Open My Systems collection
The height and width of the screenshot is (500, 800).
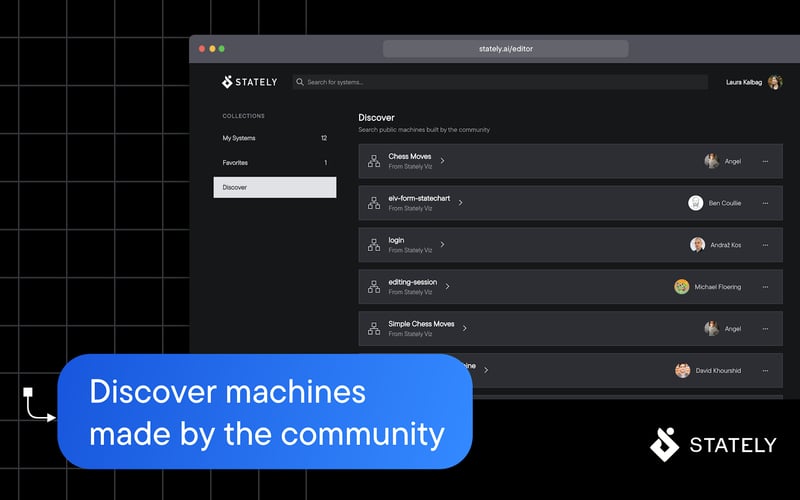point(274,138)
